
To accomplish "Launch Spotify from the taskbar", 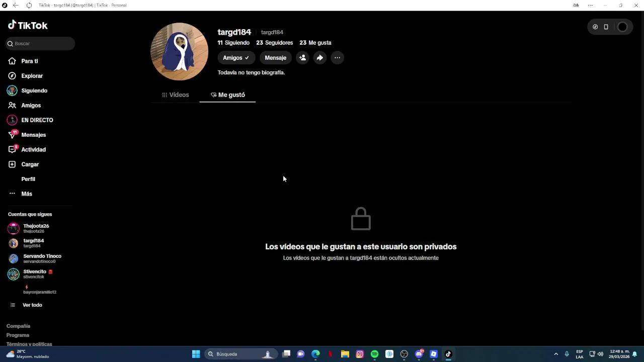I will [374, 354].
